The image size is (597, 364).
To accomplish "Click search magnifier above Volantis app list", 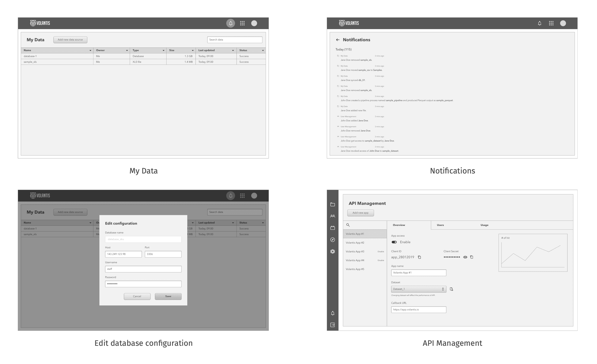I will (348, 225).
